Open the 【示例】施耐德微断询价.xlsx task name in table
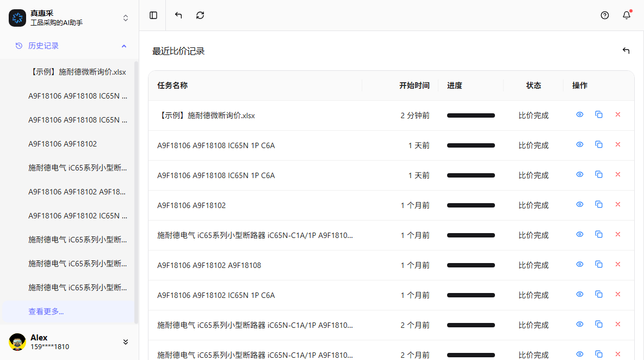Image resolution: width=644 pixels, height=360 pixels. (206, 115)
